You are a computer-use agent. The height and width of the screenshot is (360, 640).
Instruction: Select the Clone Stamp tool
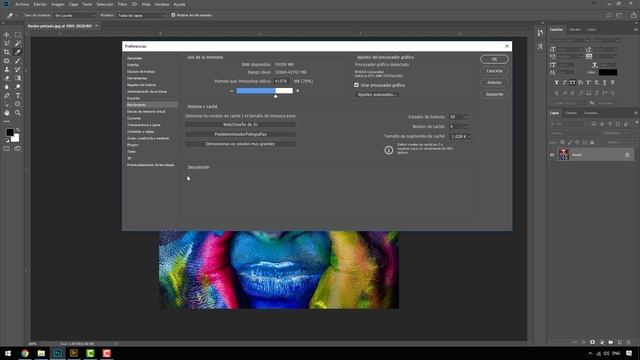(7, 69)
